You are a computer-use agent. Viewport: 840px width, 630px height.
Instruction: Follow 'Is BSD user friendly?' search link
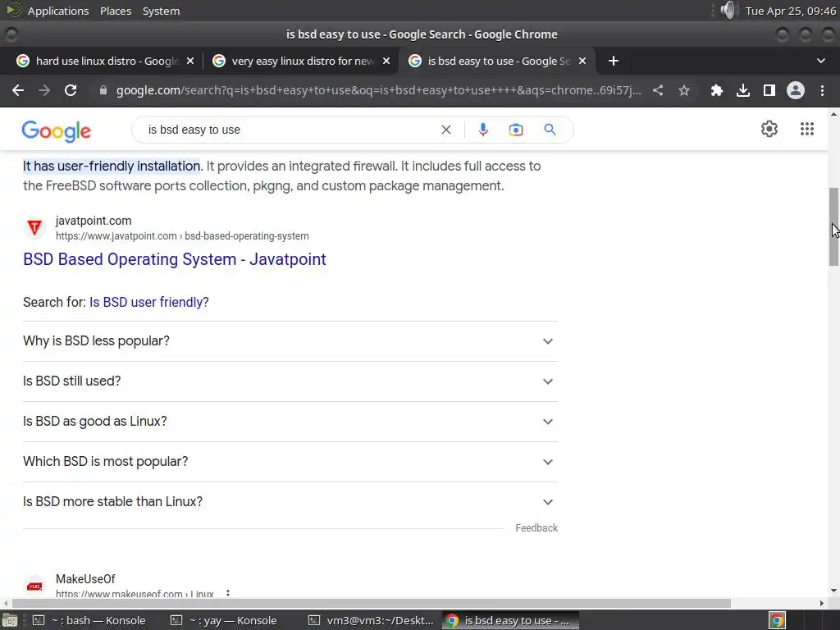(x=149, y=302)
